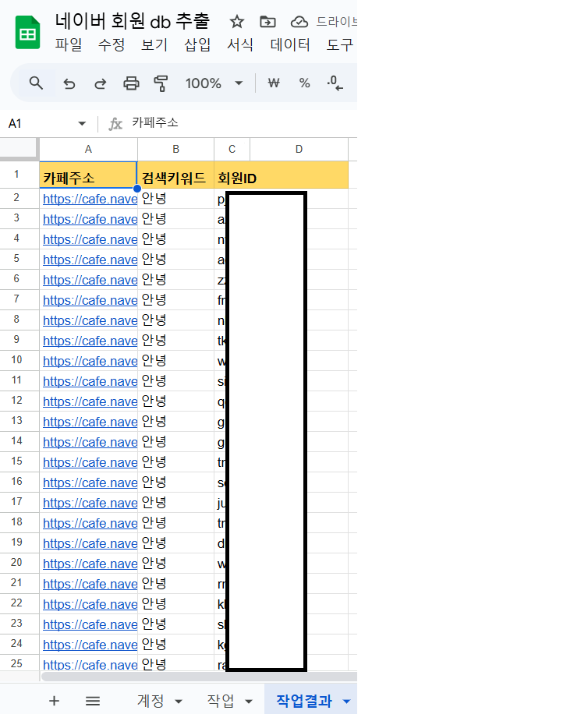Viewport: 588px width, 714px height.
Task: Select the 안녕 cell in row 5
Action: (175, 260)
